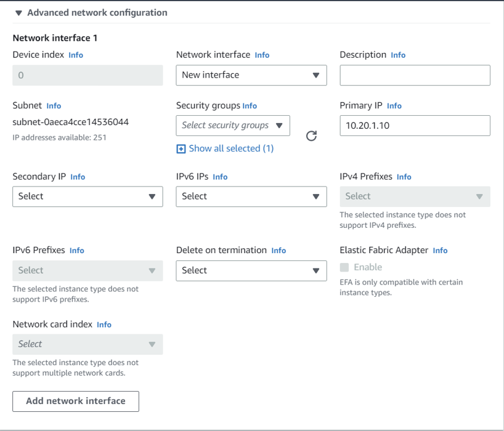The width and height of the screenshot is (504, 431).
Task: Open the New interface dropdown
Action: click(x=251, y=75)
